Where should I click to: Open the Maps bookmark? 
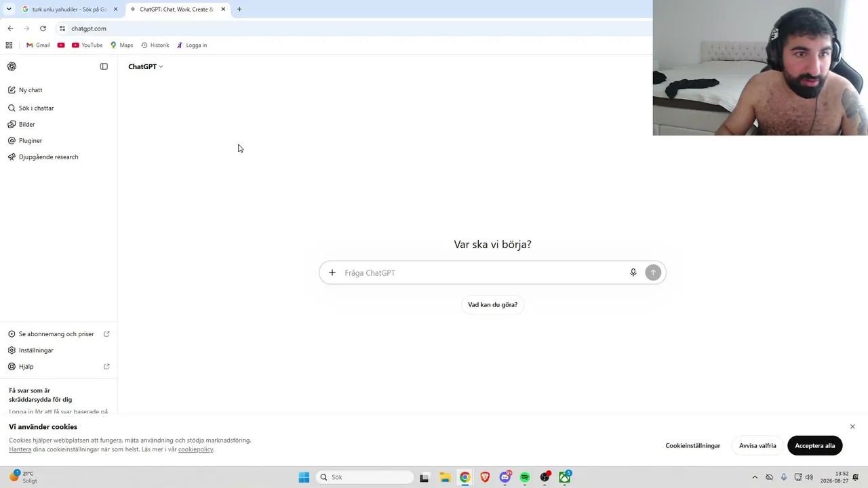[x=122, y=45]
